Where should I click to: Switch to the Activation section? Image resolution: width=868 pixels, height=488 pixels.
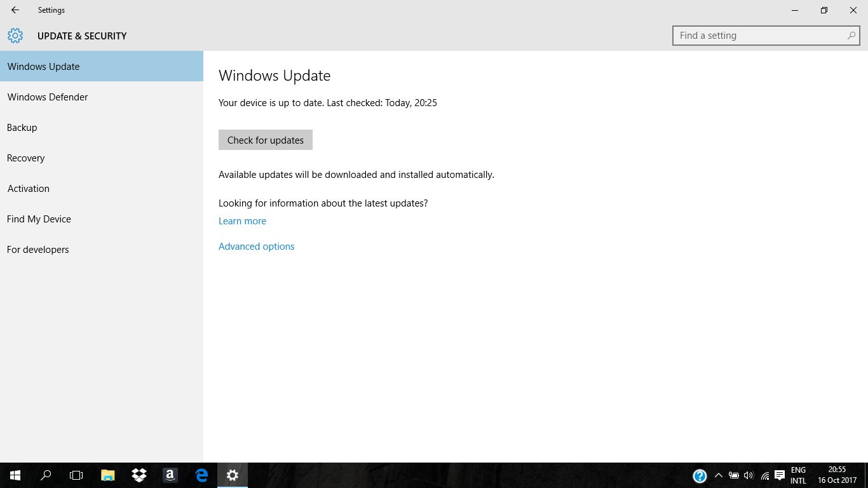click(28, 188)
